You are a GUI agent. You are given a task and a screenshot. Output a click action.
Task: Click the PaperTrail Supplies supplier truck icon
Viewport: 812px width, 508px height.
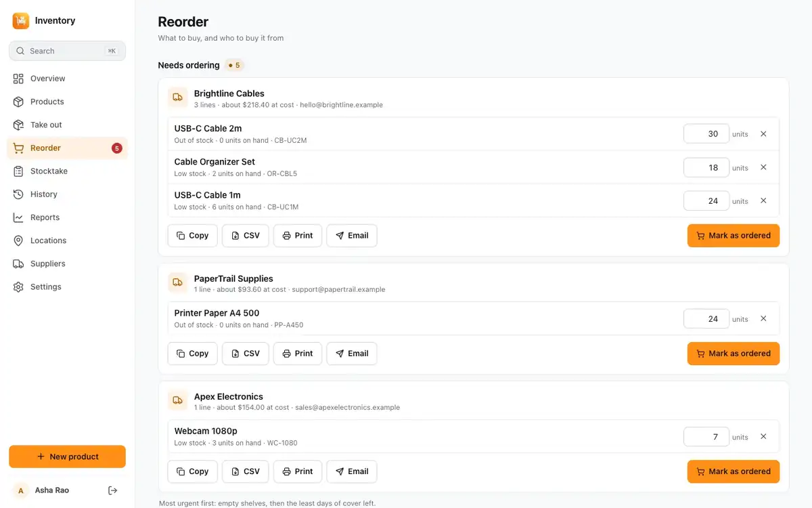coord(178,282)
